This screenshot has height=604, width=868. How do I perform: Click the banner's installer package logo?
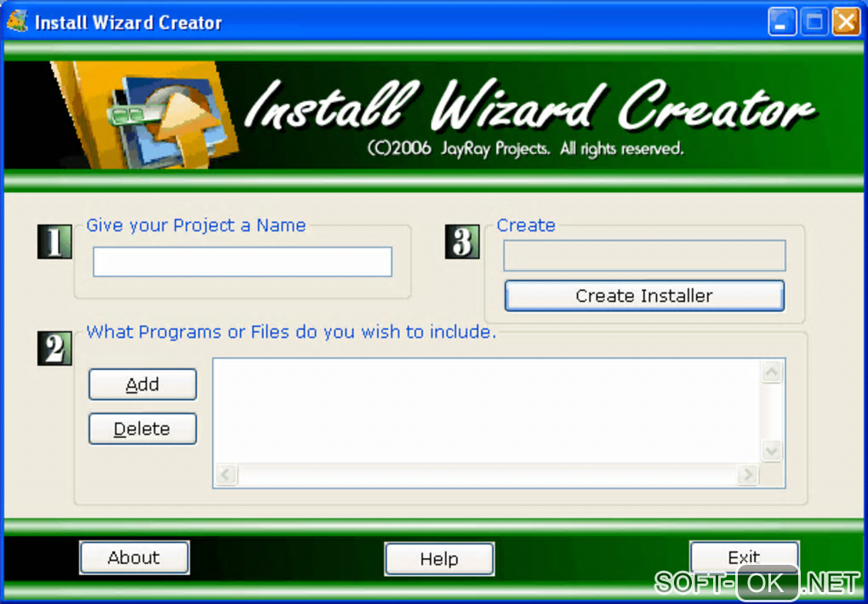pyautogui.click(x=146, y=115)
